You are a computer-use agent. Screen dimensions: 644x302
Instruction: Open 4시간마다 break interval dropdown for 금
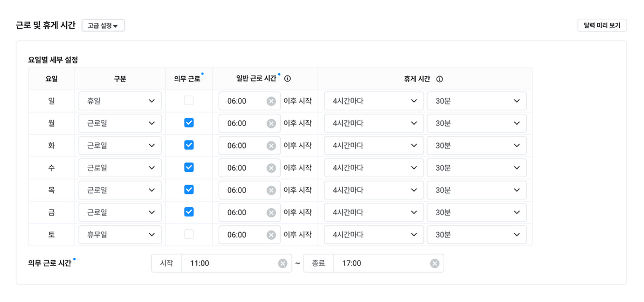click(x=374, y=212)
